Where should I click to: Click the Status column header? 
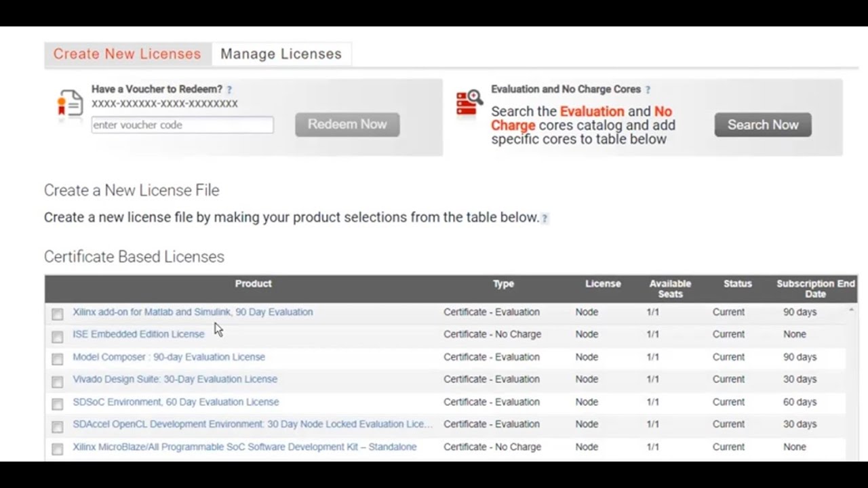737,284
